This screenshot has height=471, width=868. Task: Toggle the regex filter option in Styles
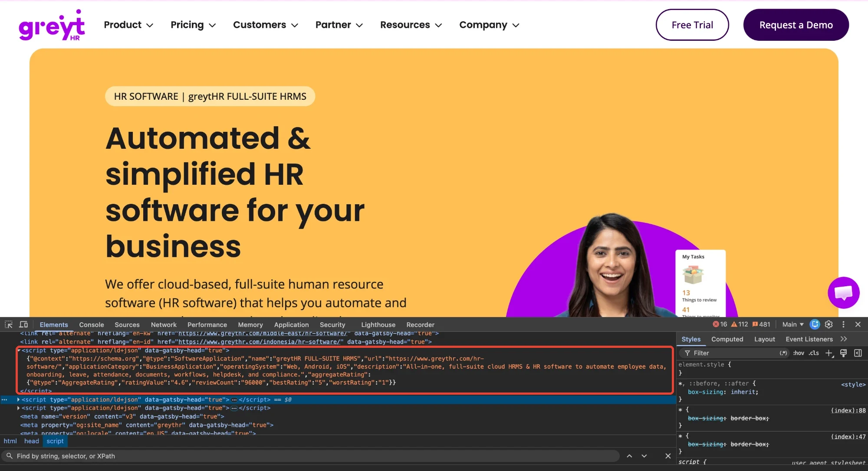[783, 353]
